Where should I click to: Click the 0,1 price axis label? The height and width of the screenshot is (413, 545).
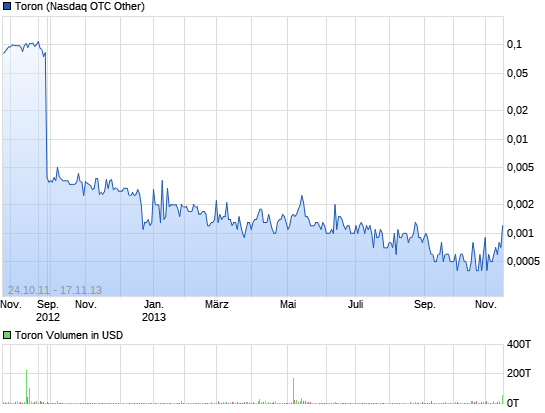(x=514, y=44)
